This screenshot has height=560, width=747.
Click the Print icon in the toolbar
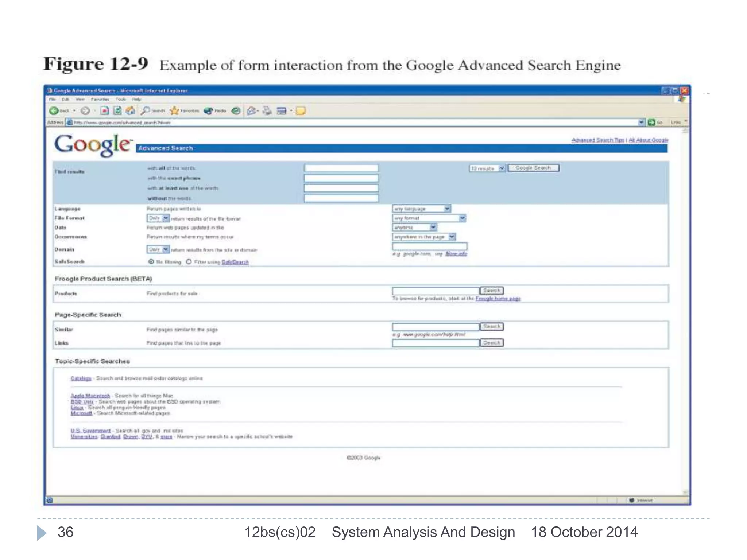[267, 110]
